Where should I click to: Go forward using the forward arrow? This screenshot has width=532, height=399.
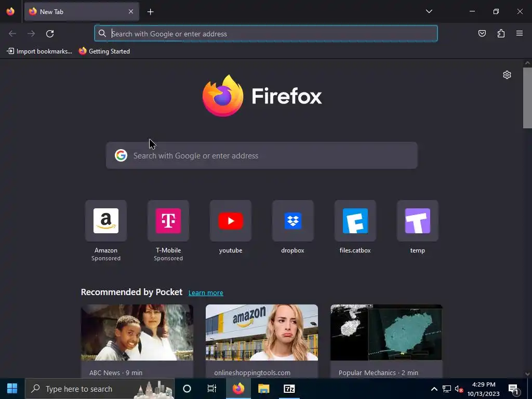pyautogui.click(x=31, y=34)
